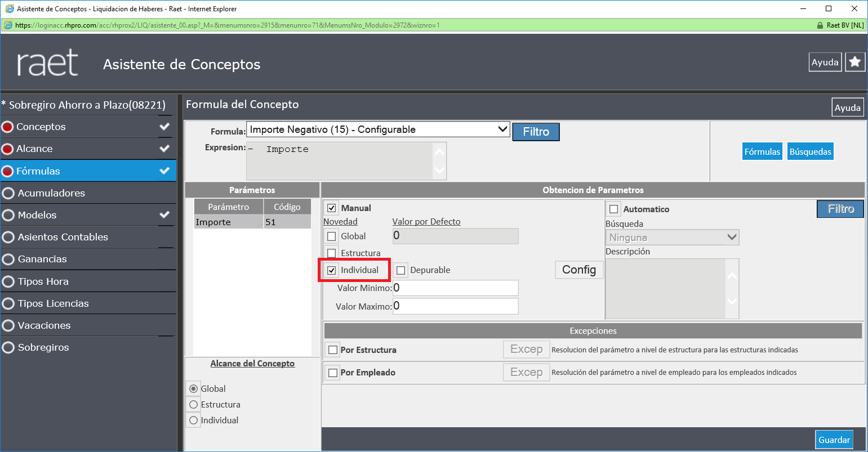This screenshot has width=868, height=452.
Task: Enable the Automatico checkbox
Action: point(614,209)
